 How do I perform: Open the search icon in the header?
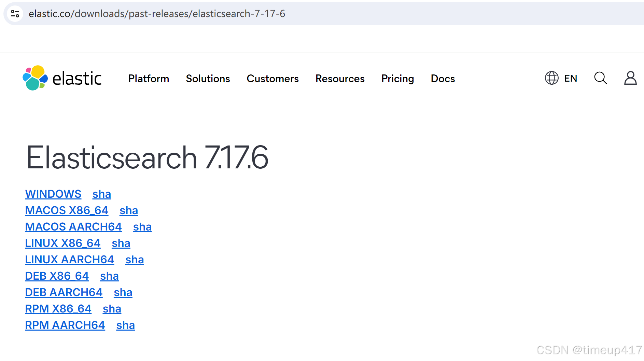[x=600, y=78]
